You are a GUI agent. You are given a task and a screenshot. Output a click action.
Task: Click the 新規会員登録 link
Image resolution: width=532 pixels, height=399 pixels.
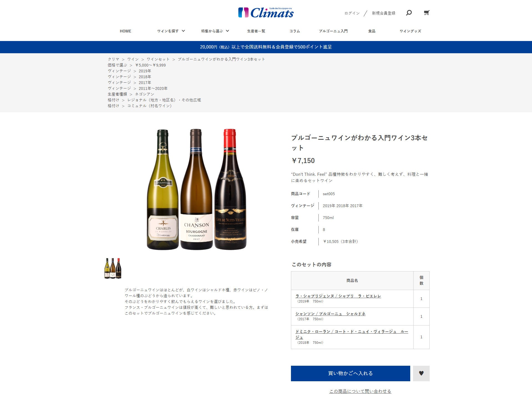384,13
